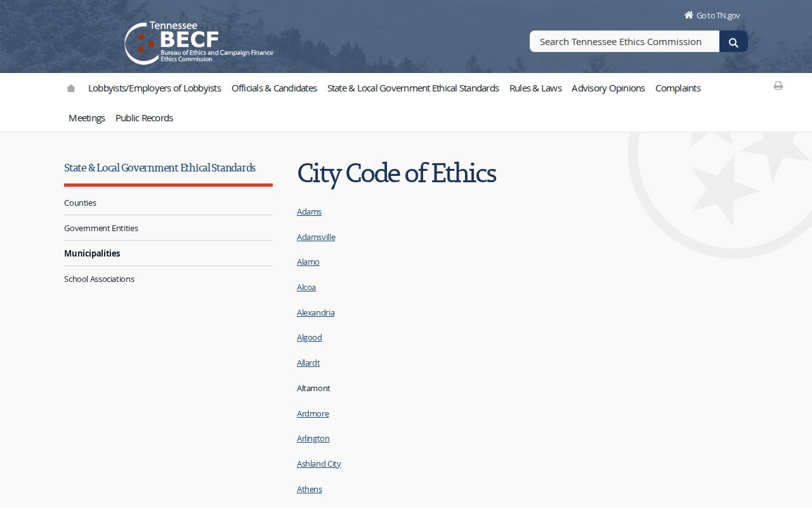The height and width of the screenshot is (508, 812).
Task: Click the Go to TN.gov link
Action: (712, 15)
